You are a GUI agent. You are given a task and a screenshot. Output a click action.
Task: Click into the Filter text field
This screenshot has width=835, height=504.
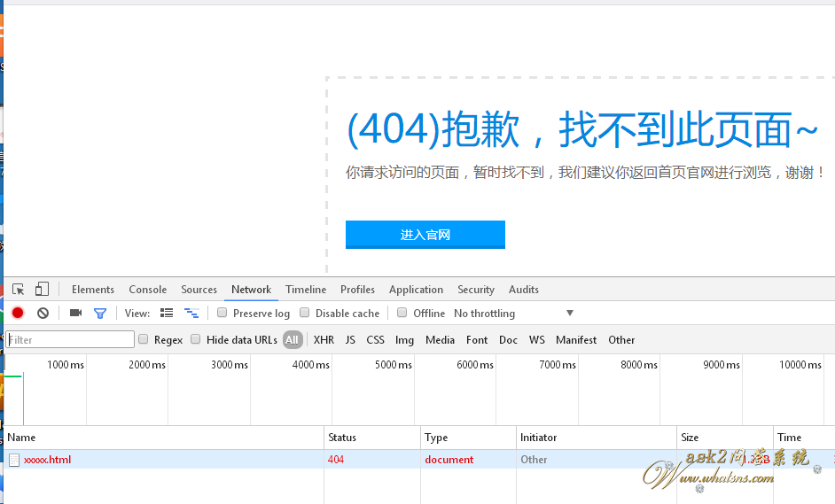coord(71,339)
